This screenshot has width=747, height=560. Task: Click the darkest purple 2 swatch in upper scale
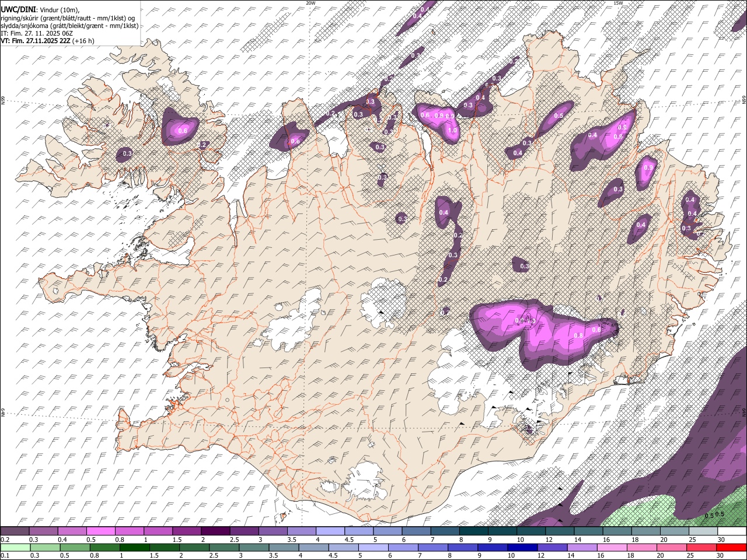[215, 531]
